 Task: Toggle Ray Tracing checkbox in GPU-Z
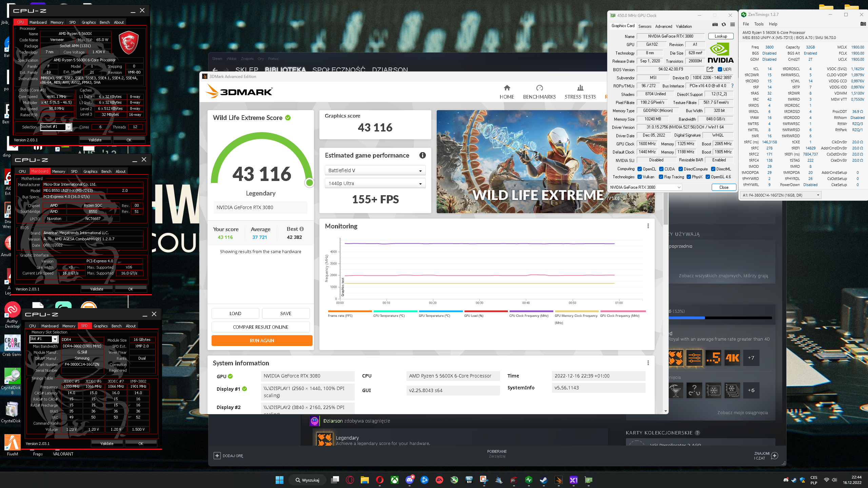(661, 177)
